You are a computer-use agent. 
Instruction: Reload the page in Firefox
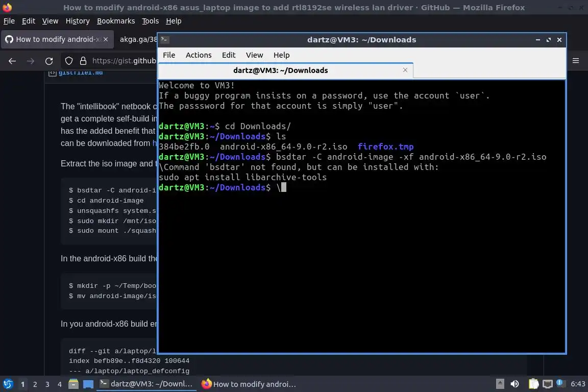[x=49, y=61]
